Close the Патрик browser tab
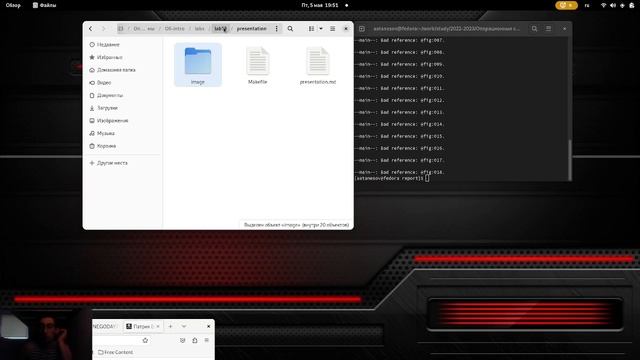Image resolution: width=640 pixels, height=360 pixels. point(158,327)
